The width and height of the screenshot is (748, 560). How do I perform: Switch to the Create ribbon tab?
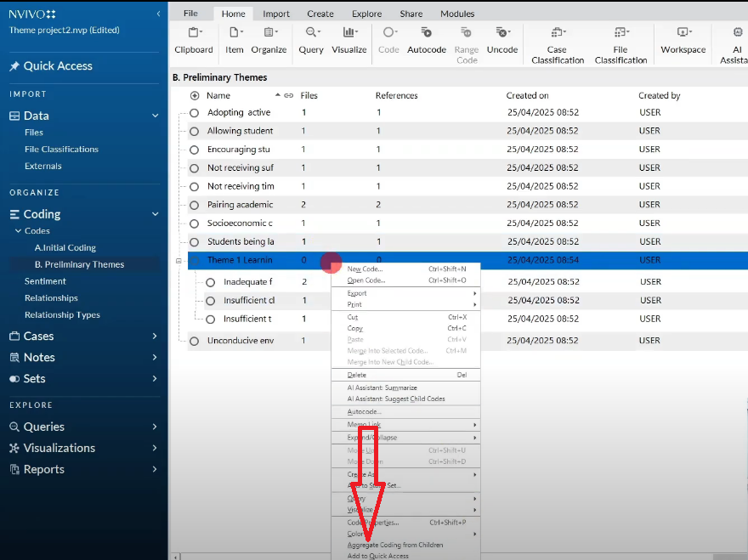click(x=320, y=14)
